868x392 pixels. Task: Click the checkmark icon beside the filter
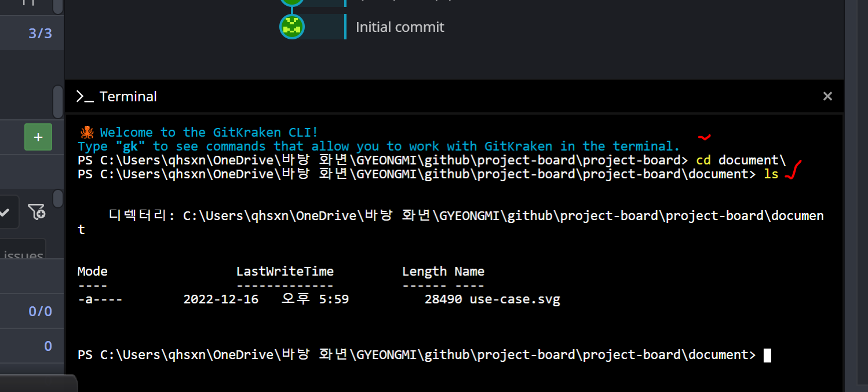[5, 213]
